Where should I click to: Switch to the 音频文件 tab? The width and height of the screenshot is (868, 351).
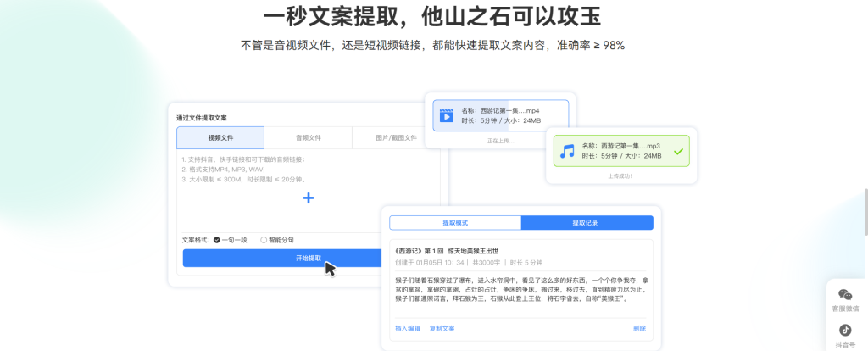click(x=309, y=138)
